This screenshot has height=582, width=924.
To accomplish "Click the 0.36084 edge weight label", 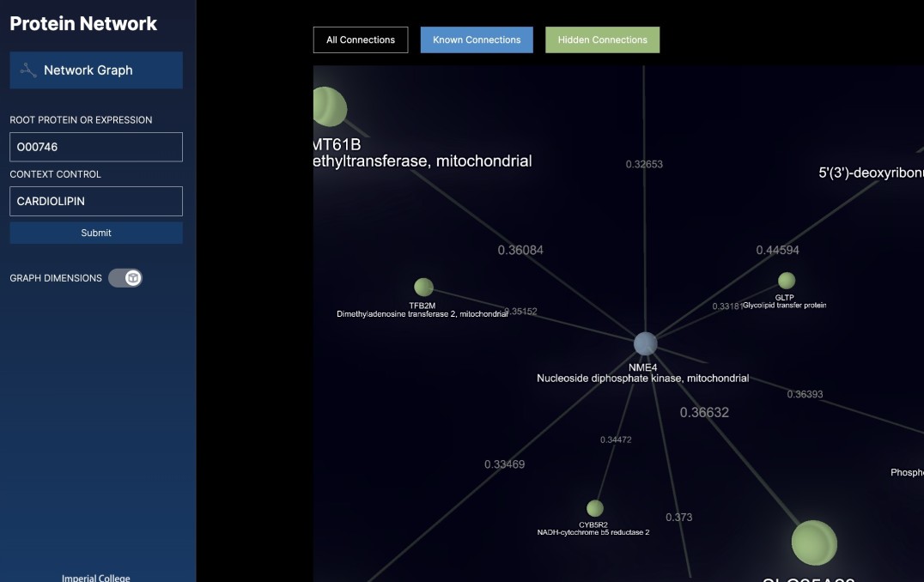I will (520, 250).
